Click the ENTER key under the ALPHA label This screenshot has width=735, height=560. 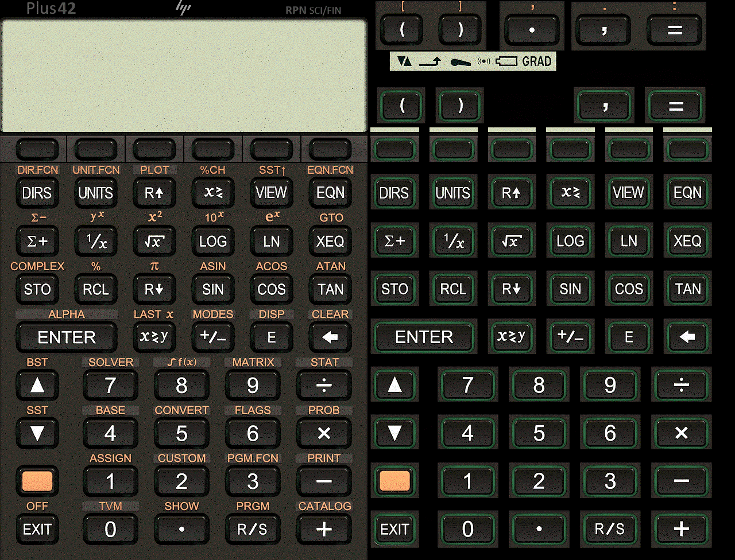(67, 337)
